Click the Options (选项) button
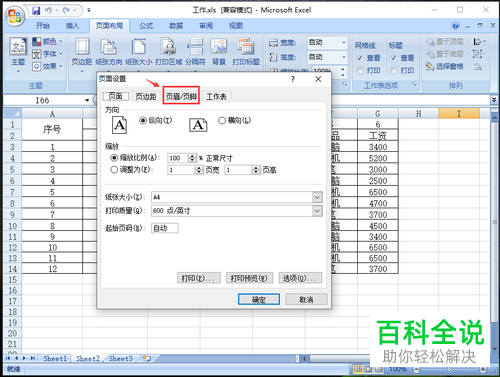The height and width of the screenshot is (377, 500). point(300,278)
